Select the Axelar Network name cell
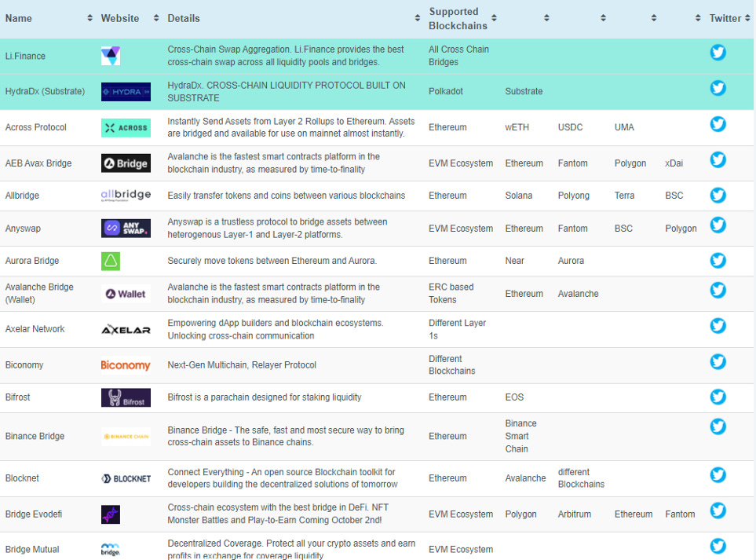 coord(35,329)
